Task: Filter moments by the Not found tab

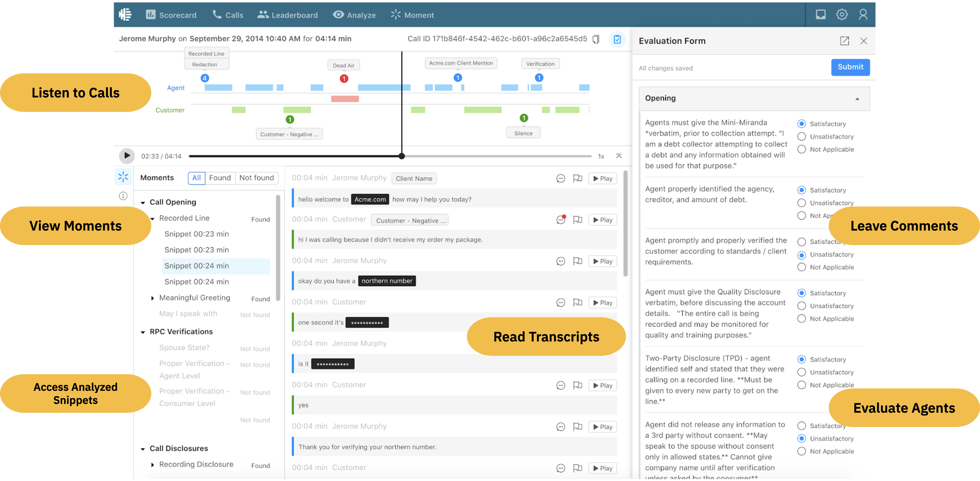Action: click(x=256, y=178)
